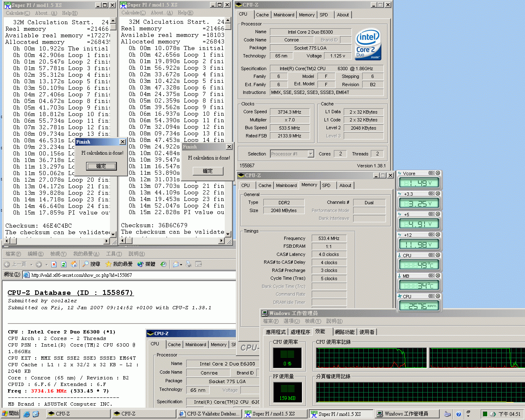
Task: Click CPU-Z Database ID 155867 heading link
Action: 71,292
